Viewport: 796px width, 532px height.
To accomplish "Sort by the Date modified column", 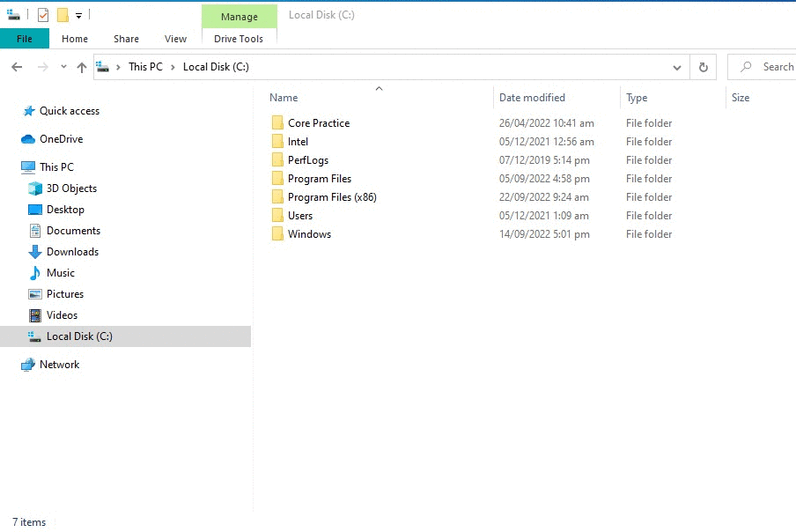I will pos(532,98).
